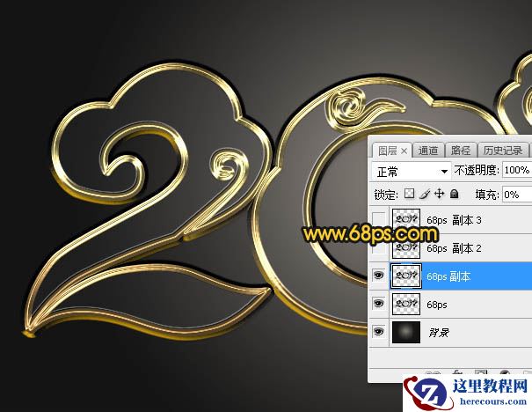Image resolution: width=532 pixels, height=412 pixels.
Task: Select the 68ps 副本 3 layer thumbnail
Action: click(406, 221)
